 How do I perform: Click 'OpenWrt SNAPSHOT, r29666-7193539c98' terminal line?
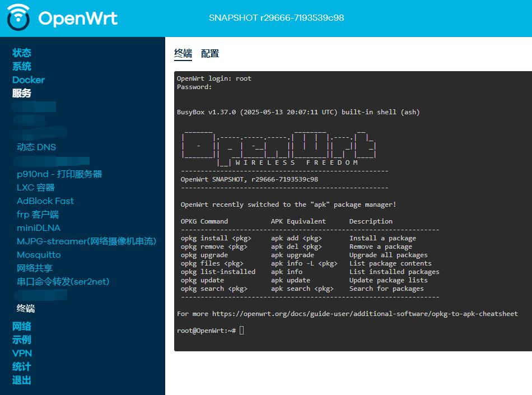pos(249,179)
